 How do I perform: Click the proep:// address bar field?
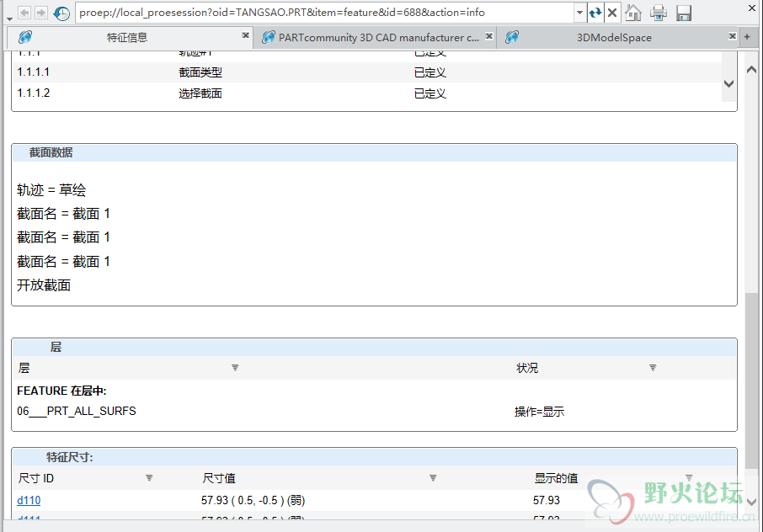pos(324,13)
